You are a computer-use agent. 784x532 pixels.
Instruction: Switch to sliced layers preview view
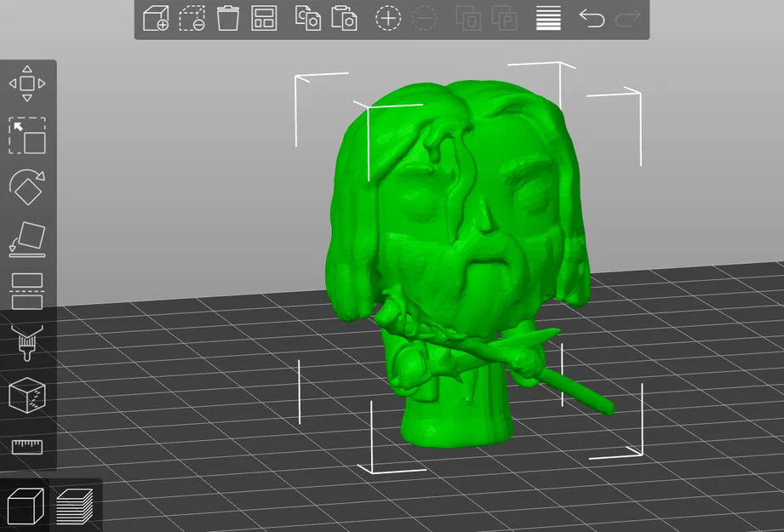[75, 506]
